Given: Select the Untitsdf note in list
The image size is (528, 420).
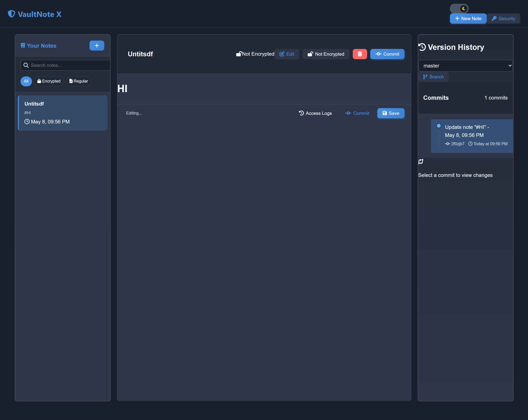Looking at the screenshot, I should pyautogui.click(x=63, y=113).
